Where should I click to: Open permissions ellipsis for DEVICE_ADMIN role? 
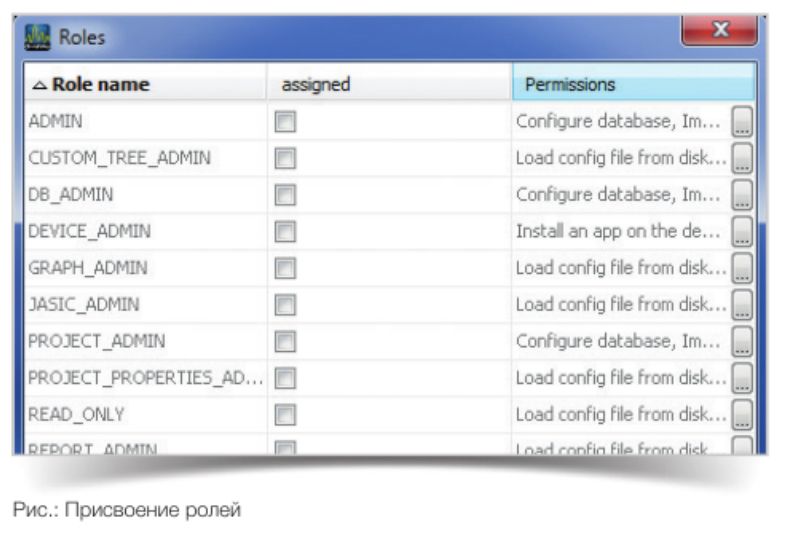pyautogui.click(x=742, y=232)
